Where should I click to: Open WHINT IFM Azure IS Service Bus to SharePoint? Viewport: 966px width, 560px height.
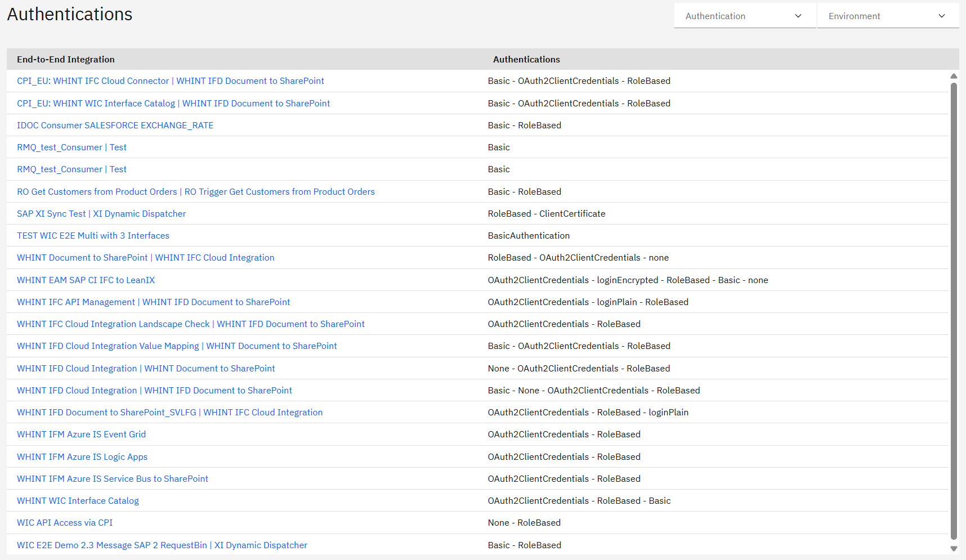click(113, 479)
